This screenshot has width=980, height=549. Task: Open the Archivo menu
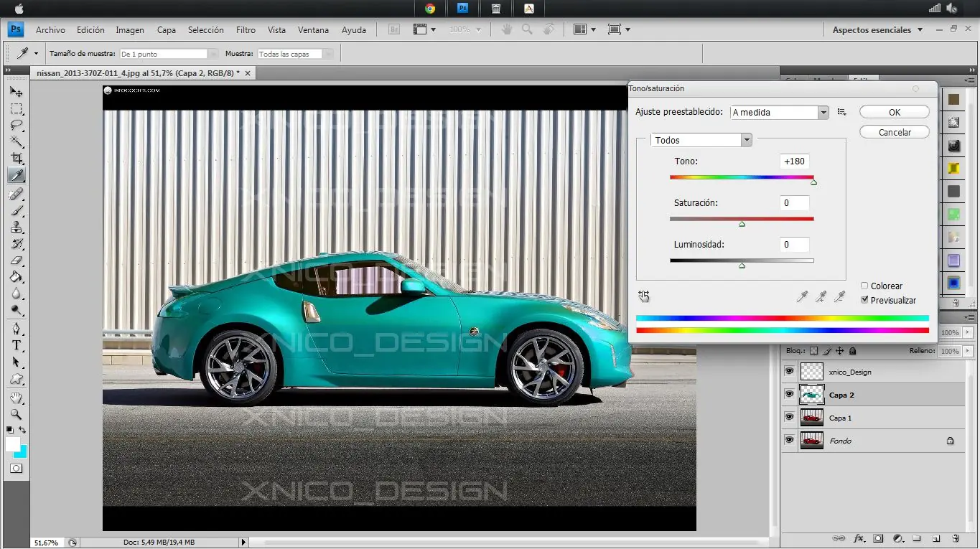click(x=50, y=30)
